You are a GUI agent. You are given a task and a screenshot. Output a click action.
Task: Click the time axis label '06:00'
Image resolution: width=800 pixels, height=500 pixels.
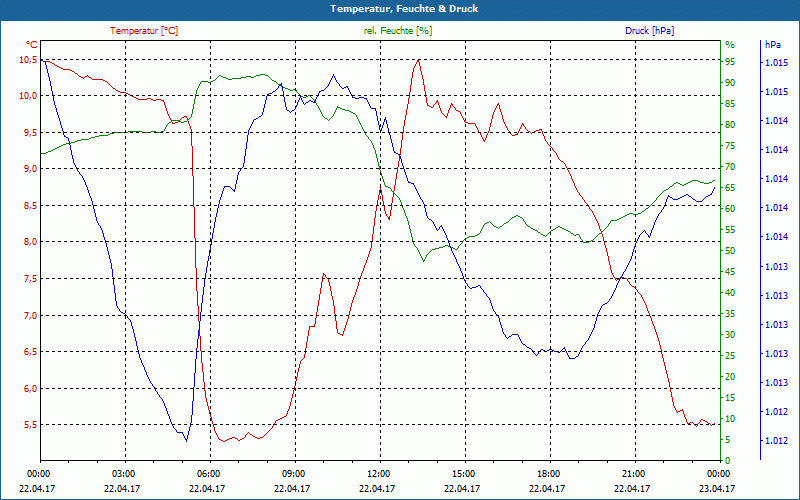pyautogui.click(x=208, y=473)
